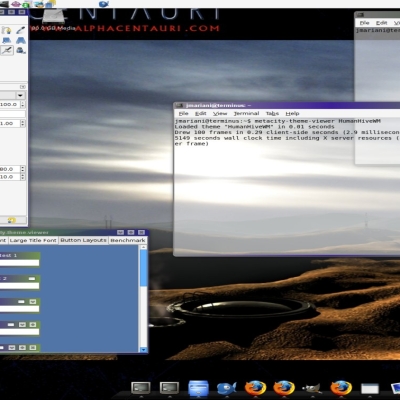Open Edit menu in the background terminal window
This screenshot has height=400, width=400.
click(381, 23)
